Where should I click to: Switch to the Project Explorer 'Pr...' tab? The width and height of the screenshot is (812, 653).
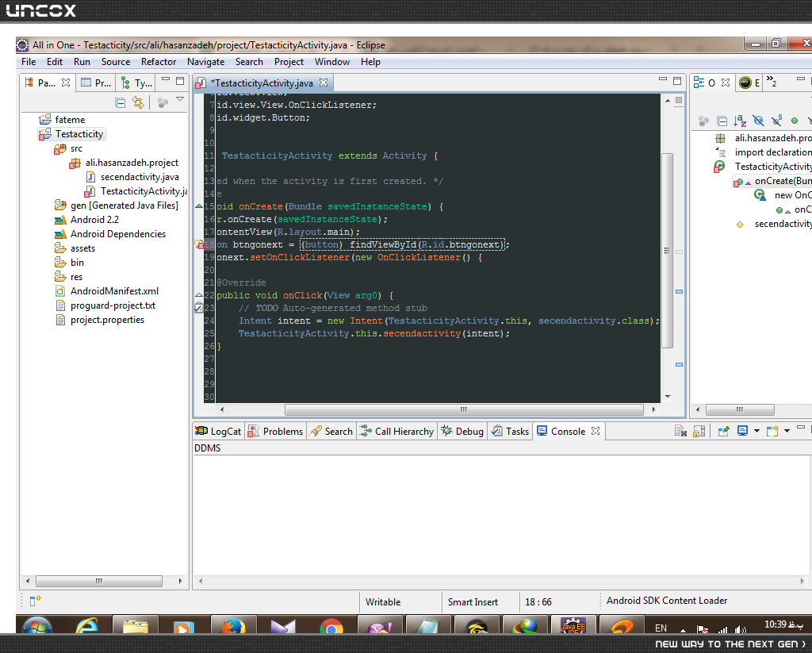coord(97,83)
